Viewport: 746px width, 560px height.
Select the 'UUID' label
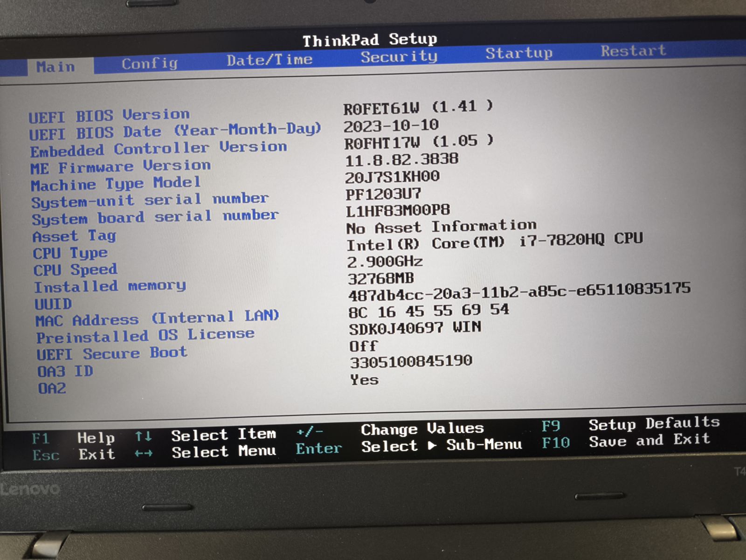pyautogui.click(x=53, y=304)
